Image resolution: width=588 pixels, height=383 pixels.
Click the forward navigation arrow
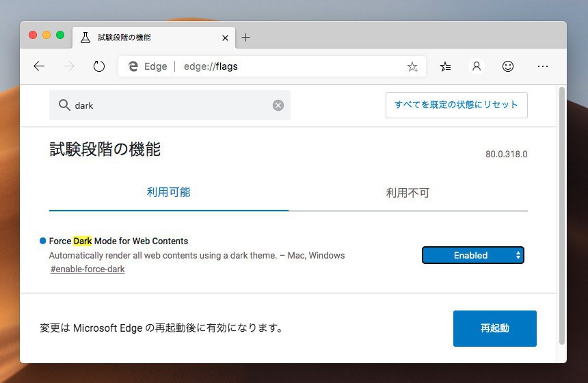coord(69,66)
